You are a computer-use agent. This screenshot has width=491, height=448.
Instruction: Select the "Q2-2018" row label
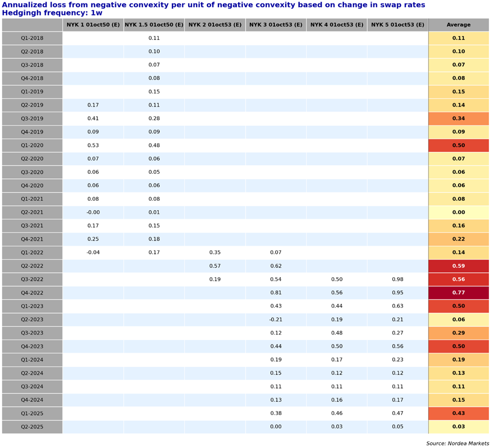[32, 51]
